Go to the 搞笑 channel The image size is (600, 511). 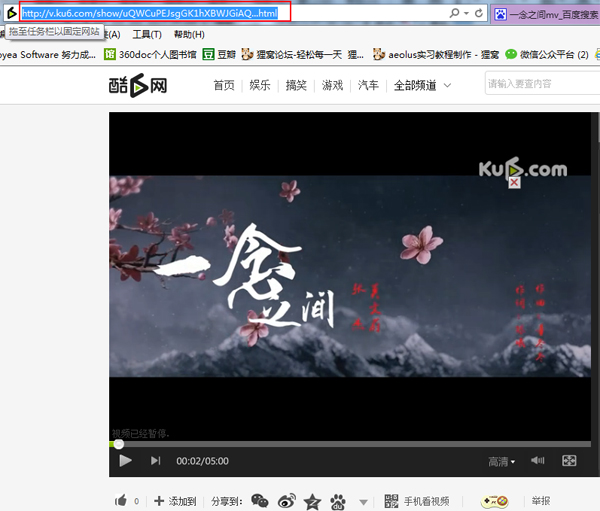pyautogui.click(x=296, y=85)
